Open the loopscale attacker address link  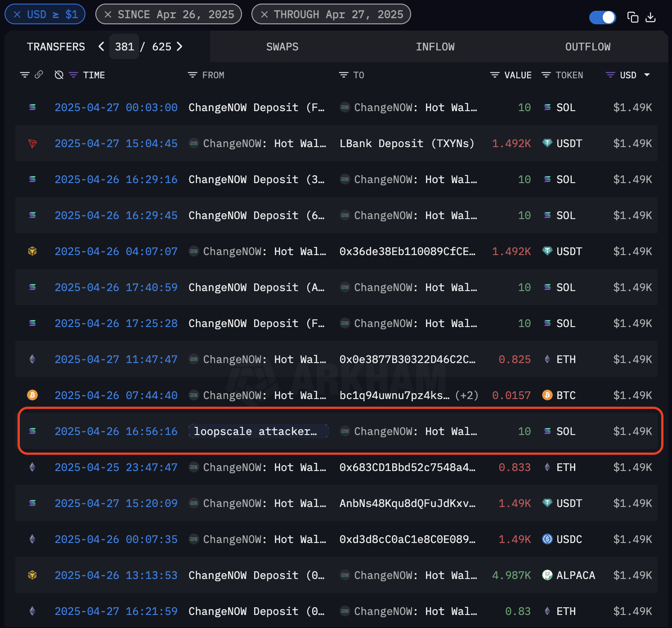coord(255,431)
